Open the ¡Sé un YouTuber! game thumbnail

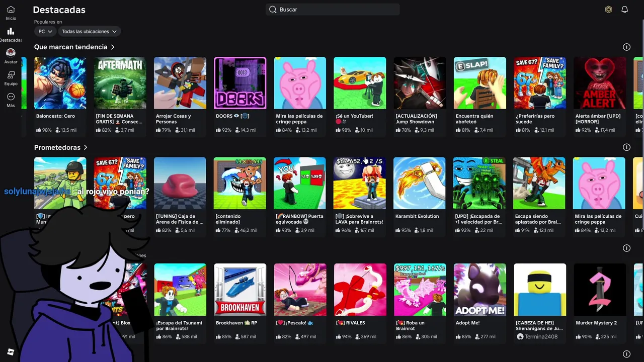coord(360,83)
